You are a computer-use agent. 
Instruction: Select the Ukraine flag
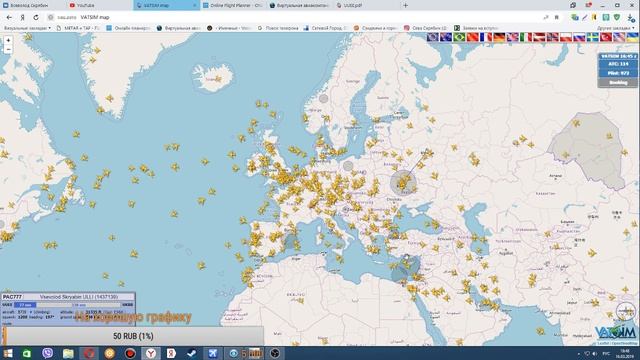click(632, 37)
